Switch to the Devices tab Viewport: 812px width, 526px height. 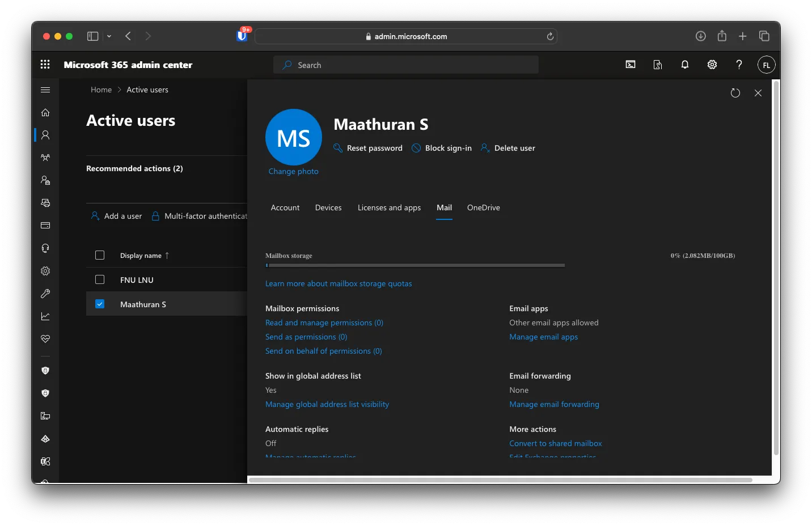[328, 207]
